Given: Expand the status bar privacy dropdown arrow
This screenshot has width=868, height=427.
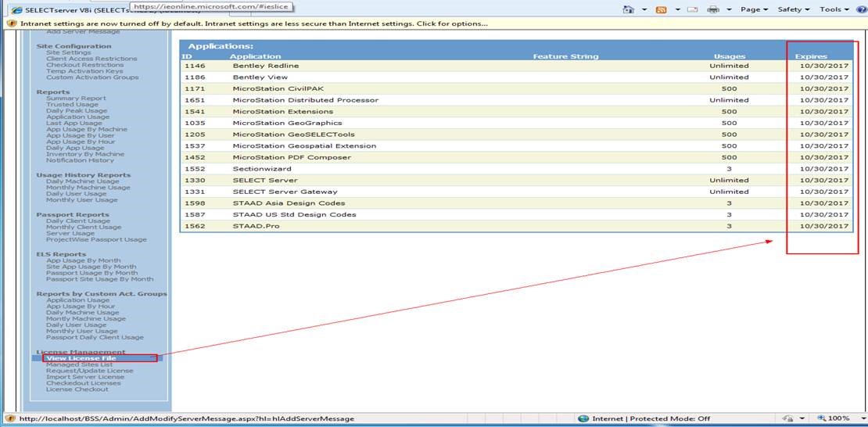Looking at the screenshot, I should tap(802, 418).
